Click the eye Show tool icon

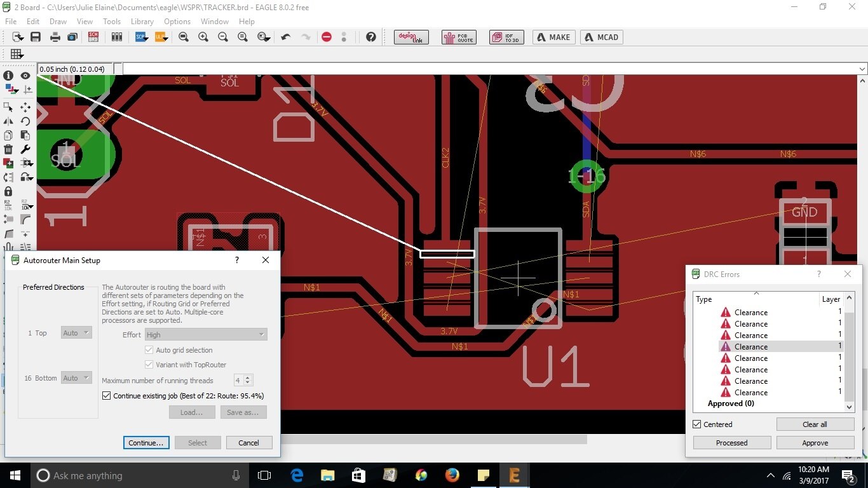tap(25, 76)
